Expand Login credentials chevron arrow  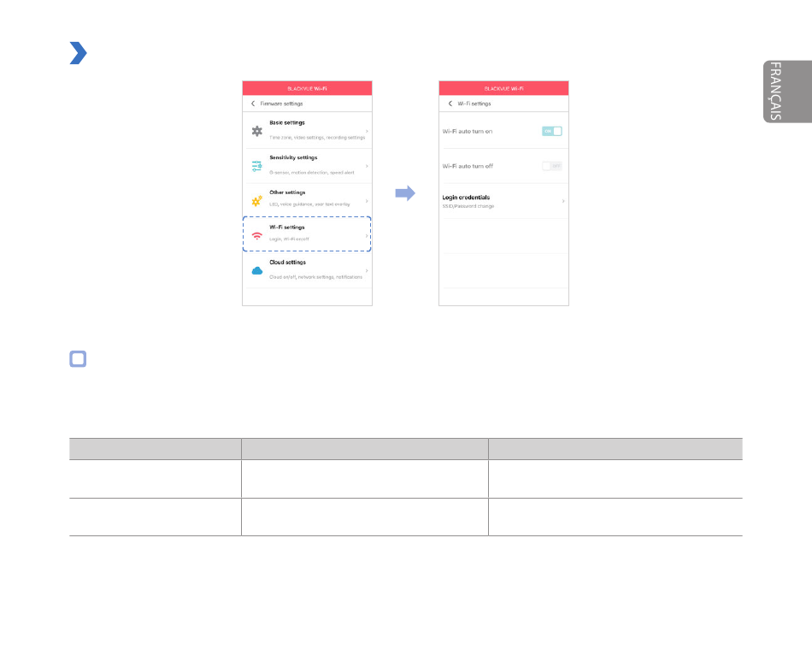coord(563,201)
